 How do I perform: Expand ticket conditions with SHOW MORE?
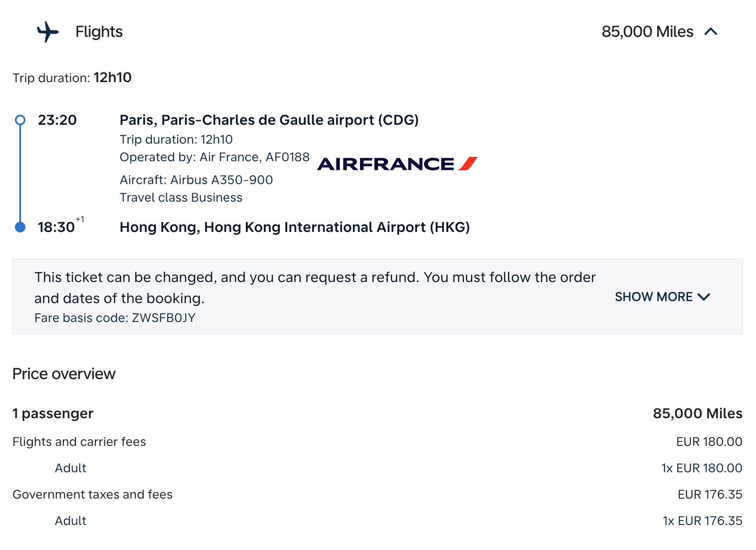click(654, 297)
